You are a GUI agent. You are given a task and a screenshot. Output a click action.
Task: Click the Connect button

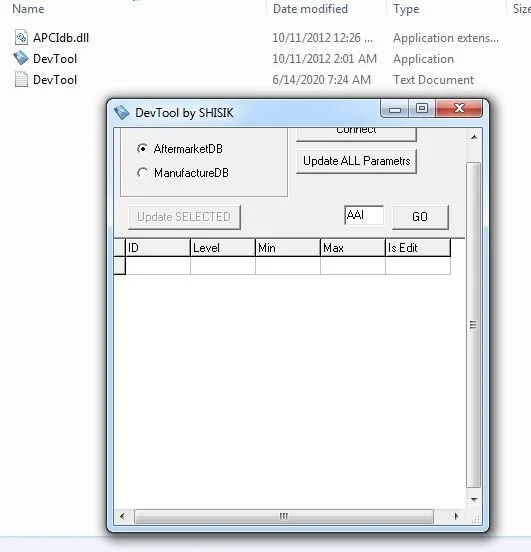[x=356, y=134]
